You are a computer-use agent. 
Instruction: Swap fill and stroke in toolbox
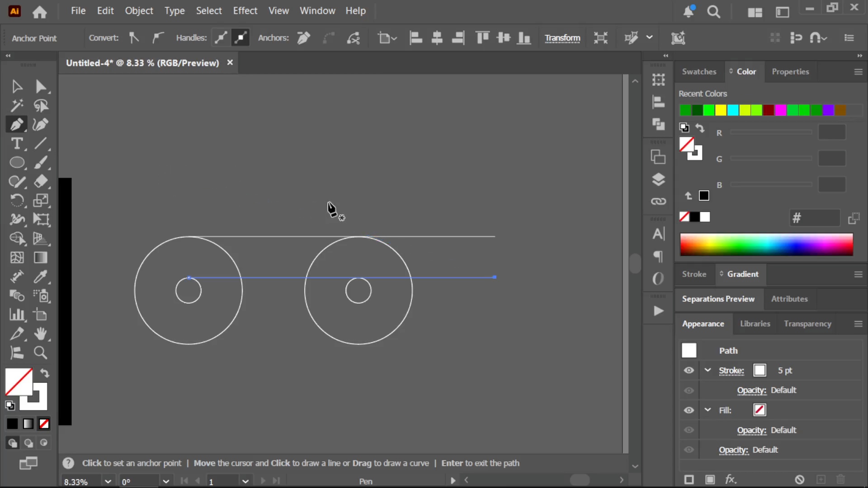coord(44,373)
